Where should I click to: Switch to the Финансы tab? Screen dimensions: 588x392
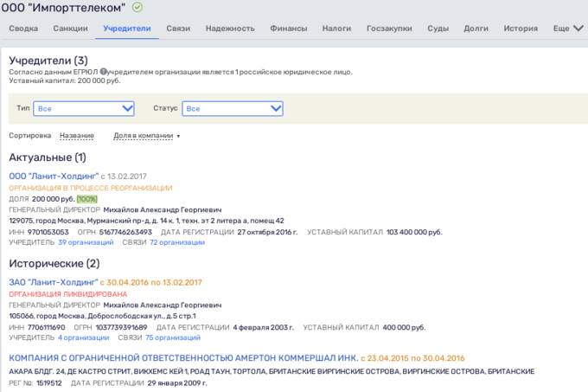pyautogui.click(x=288, y=29)
